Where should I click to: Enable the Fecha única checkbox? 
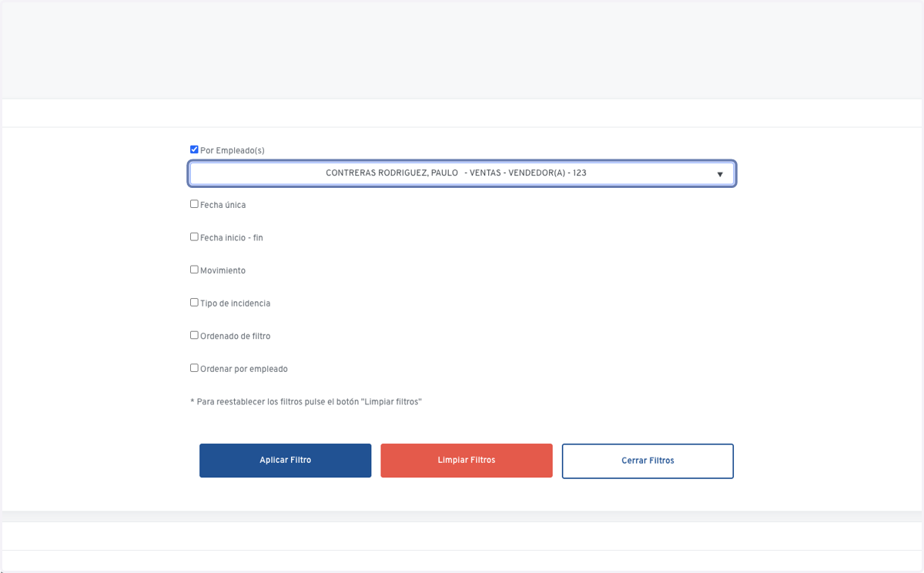[x=194, y=204]
